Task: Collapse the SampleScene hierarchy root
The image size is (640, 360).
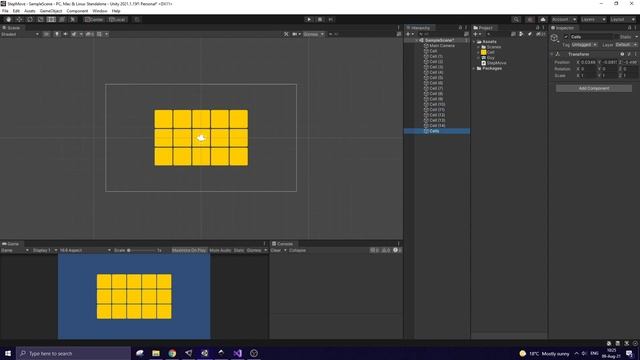Action: 417,40
